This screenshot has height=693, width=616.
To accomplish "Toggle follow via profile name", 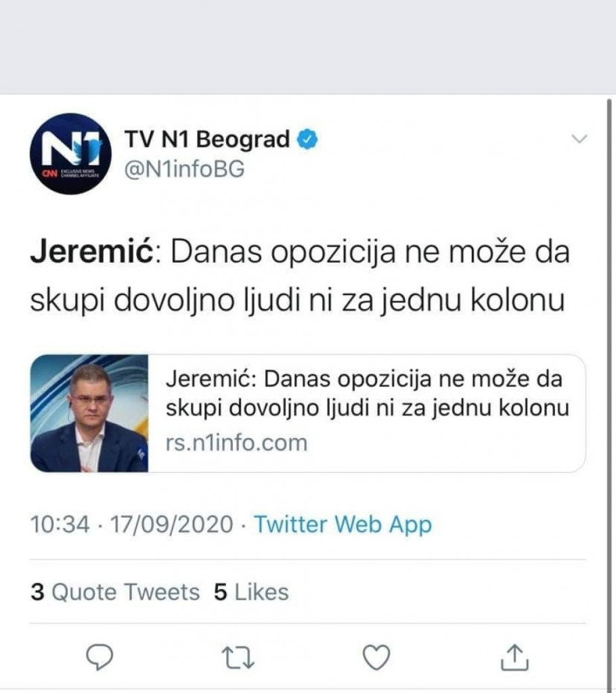I will pos(203,137).
